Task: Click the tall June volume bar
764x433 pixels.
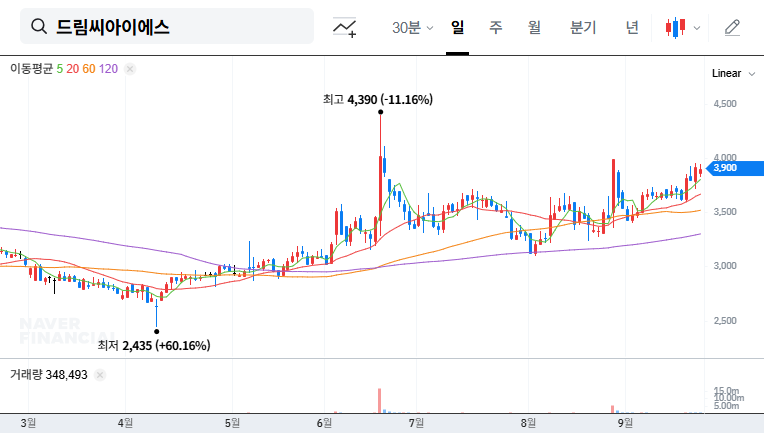Action: point(380,400)
